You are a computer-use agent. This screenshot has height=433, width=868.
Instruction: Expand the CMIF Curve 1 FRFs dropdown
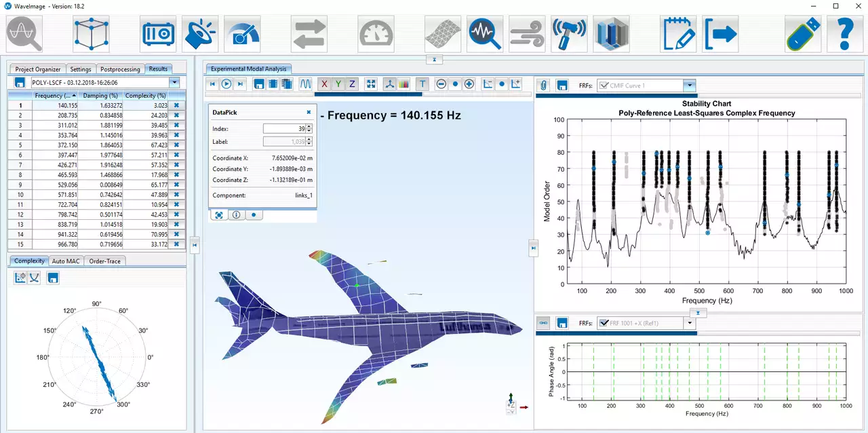(x=690, y=86)
